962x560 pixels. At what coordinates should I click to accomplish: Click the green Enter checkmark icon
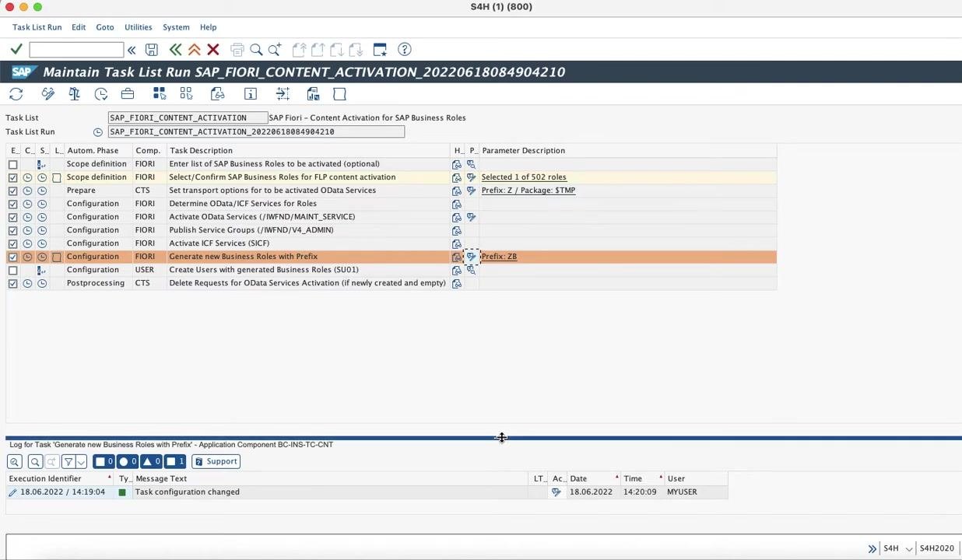16,50
